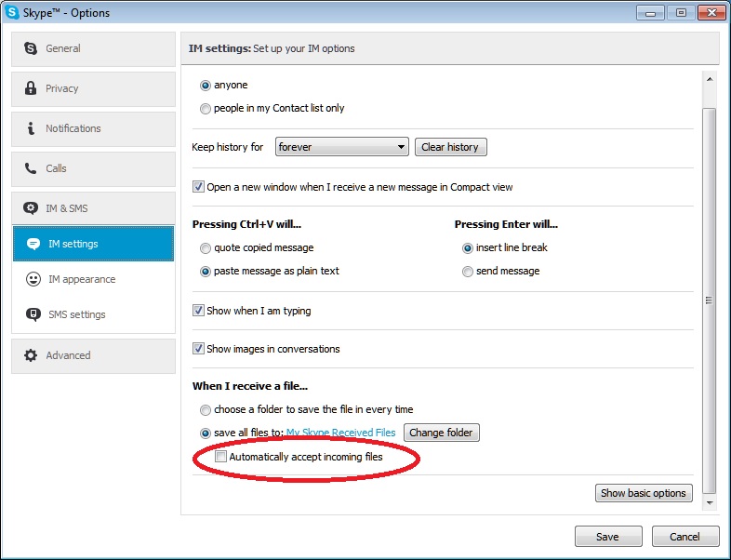The width and height of the screenshot is (731, 560).
Task: Open the 'Keep history for' dropdown
Action: tap(341, 147)
